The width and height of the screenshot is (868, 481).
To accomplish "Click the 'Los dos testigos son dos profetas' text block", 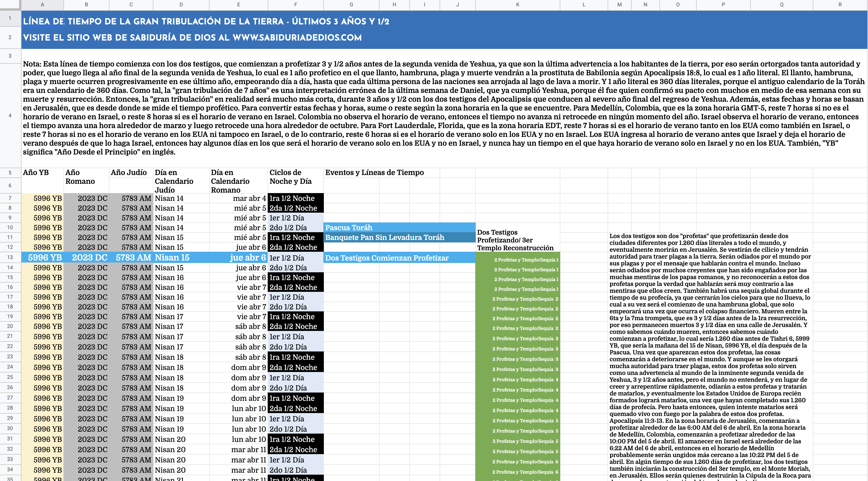I will [710, 357].
